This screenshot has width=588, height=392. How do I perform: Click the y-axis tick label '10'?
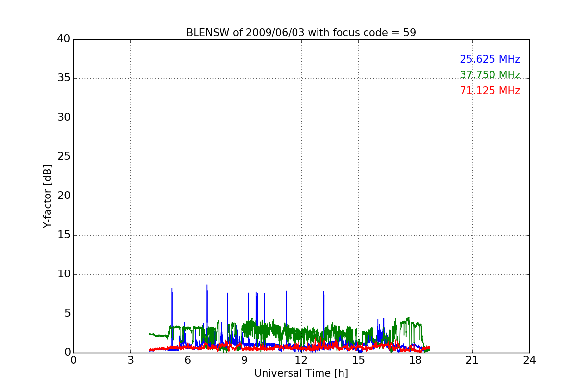pyautogui.click(x=64, y=274)
